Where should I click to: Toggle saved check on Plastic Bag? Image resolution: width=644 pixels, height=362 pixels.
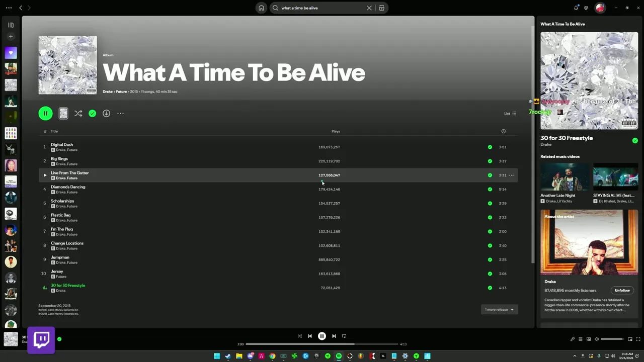[x=490, y=218]
